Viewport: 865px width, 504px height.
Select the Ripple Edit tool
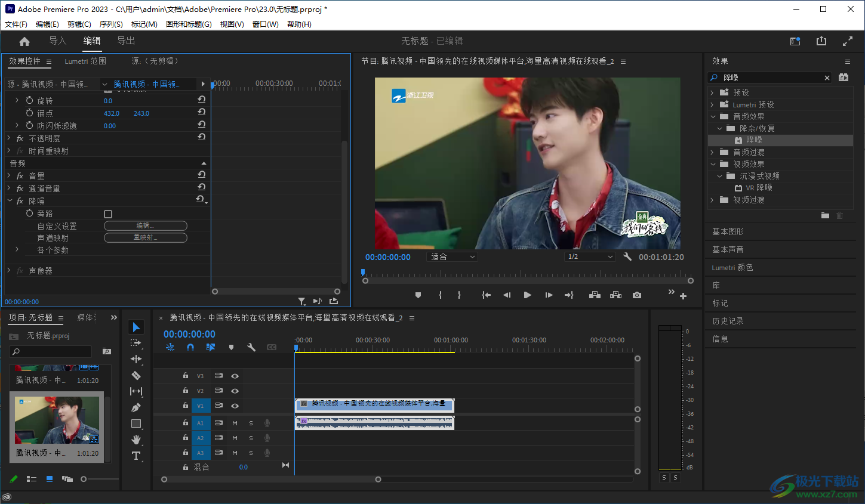coord(136,359)
